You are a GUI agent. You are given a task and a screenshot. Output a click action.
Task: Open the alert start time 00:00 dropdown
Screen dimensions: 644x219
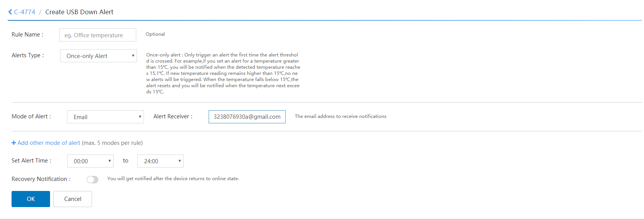pos(90,161)
